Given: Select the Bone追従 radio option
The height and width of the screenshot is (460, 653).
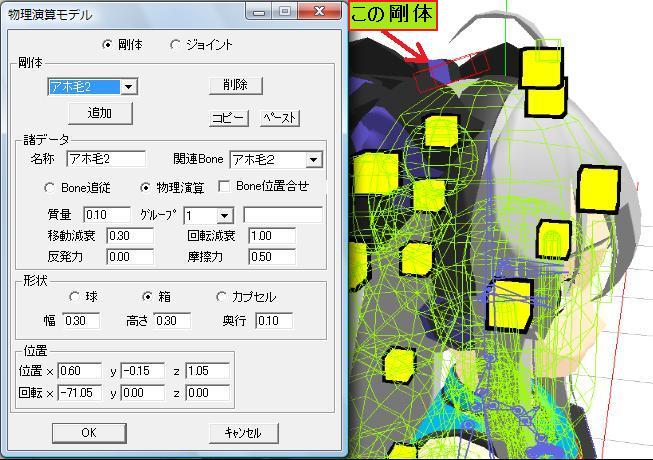Looking at the screenshot, I should (49, 188).
